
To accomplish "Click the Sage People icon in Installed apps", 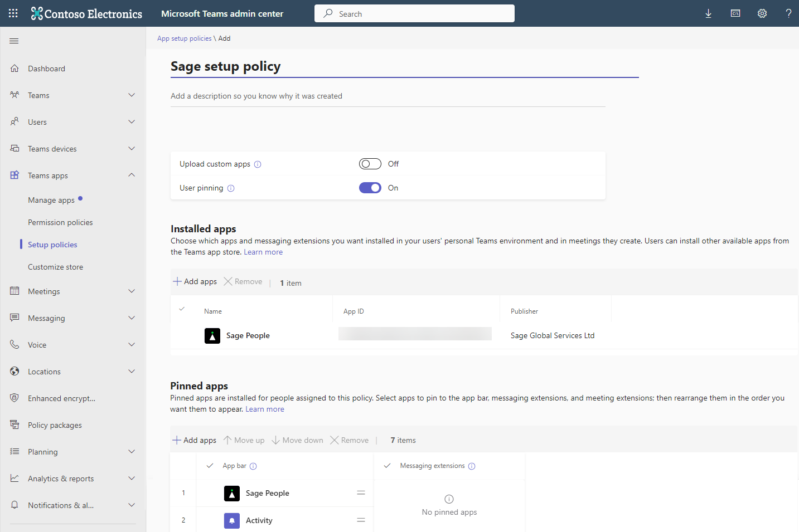I will click(x=212, y=336).
